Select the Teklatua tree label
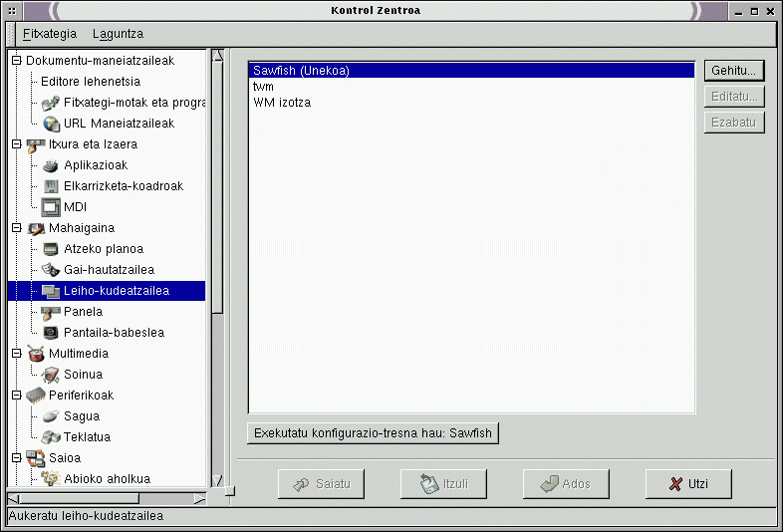The height and width of the screenshot is (532, 783). tap(87, 437)
